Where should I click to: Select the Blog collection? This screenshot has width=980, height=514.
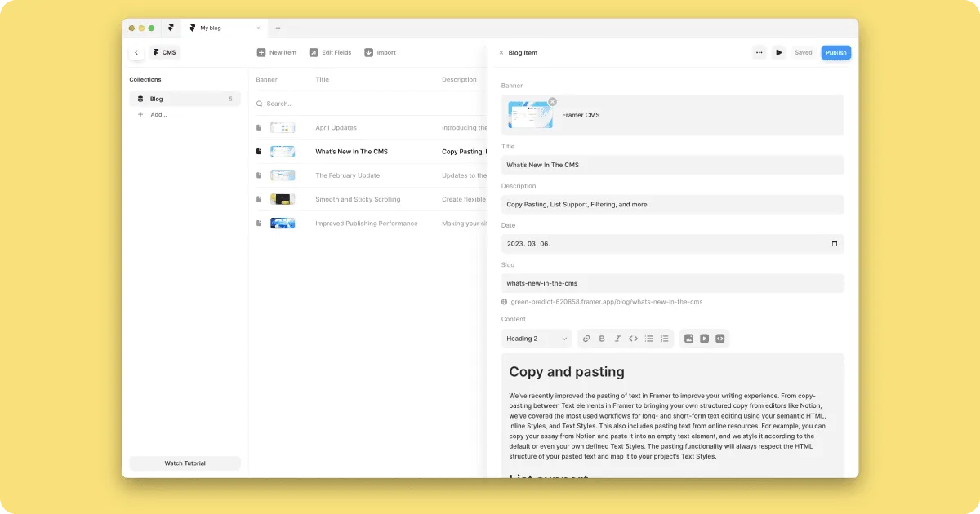pyautogui.click(x=185, y=99)
